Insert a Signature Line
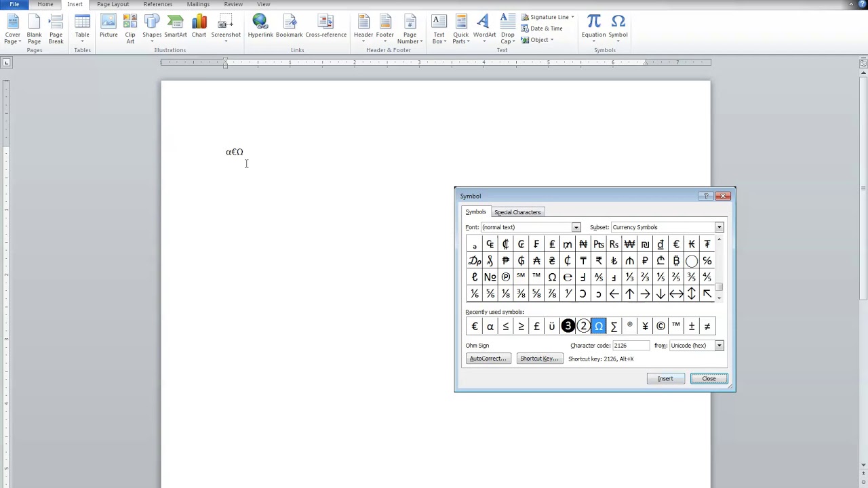Viewport: 868px width, 488px height. (x=547, y=17)
